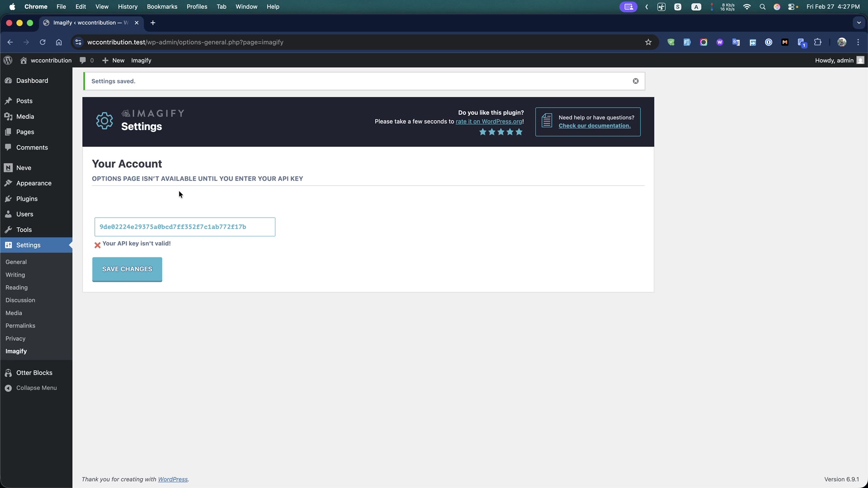868x488 pixels.
Task: Click the five-star rating
Action: point(500,132)
